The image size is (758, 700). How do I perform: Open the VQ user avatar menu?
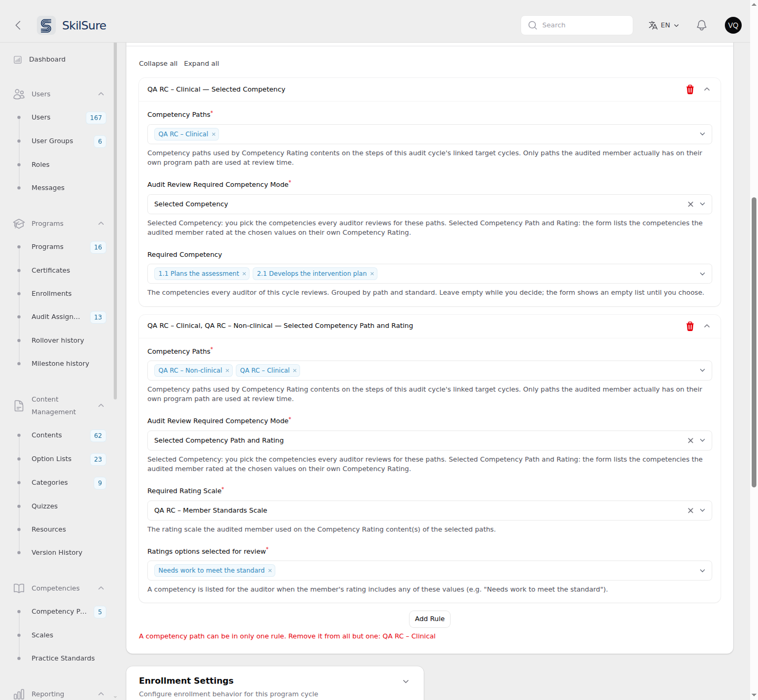(x=733, y=25)
